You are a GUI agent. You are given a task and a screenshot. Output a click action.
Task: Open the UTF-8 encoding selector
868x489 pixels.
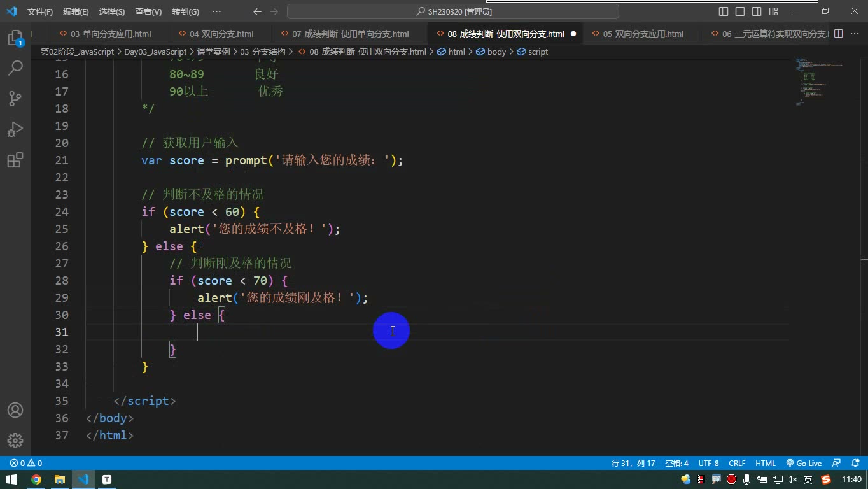click(x=708, y=463)
